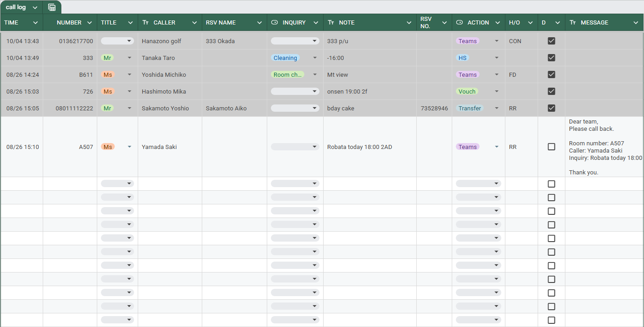
Task: Select number cell 08011112222
Action: (70, 108)
